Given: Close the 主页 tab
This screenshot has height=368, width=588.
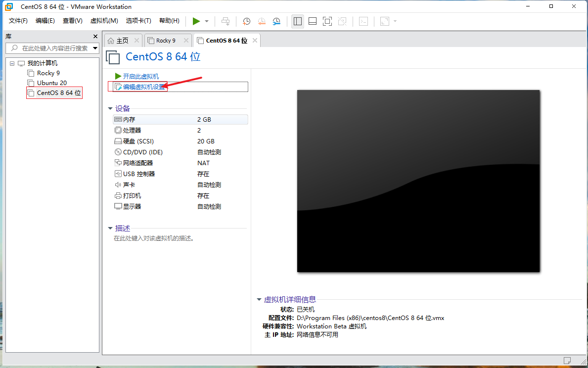Looking at the screenshot, I should [x=136, y=40].
